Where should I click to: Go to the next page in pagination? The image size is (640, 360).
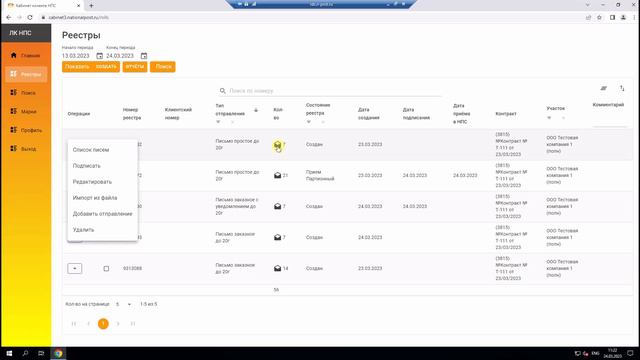pyautogui.click(x=118, y=324)
